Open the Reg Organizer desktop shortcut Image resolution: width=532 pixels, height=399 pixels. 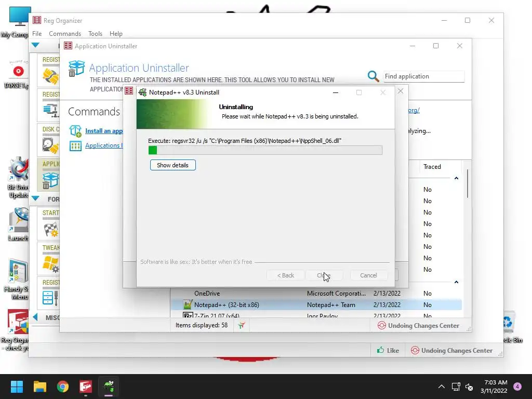coord(15,330)
